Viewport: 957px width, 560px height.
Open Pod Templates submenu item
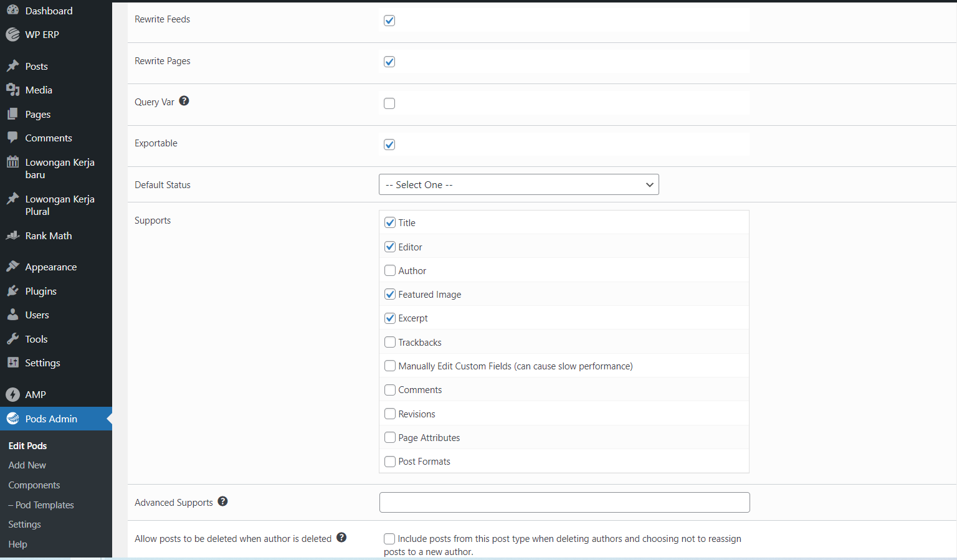coord(41,505)
